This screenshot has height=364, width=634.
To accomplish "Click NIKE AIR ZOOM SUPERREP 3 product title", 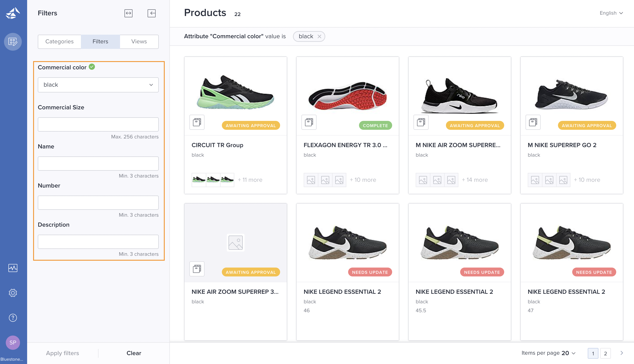I will [x=235, y=292].
